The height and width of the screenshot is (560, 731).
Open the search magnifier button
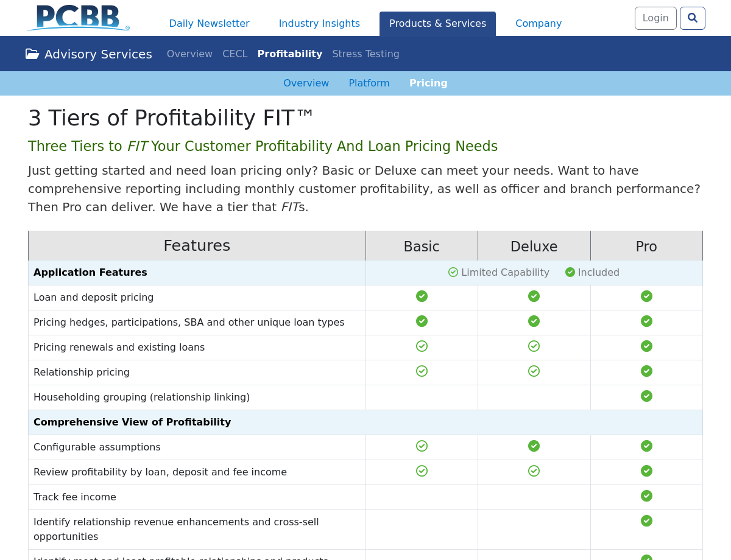[693, 18]
